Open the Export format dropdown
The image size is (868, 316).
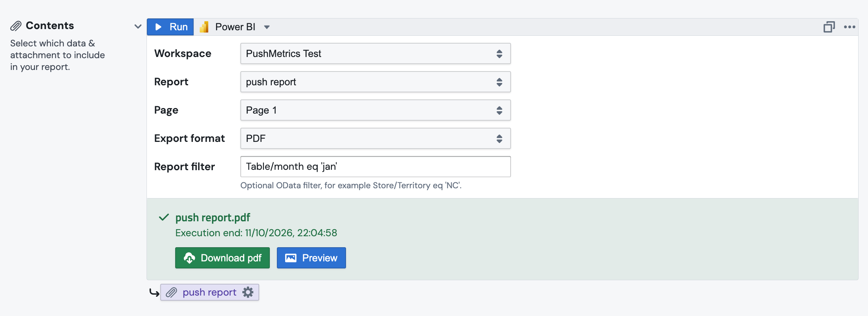pos(375,138)
